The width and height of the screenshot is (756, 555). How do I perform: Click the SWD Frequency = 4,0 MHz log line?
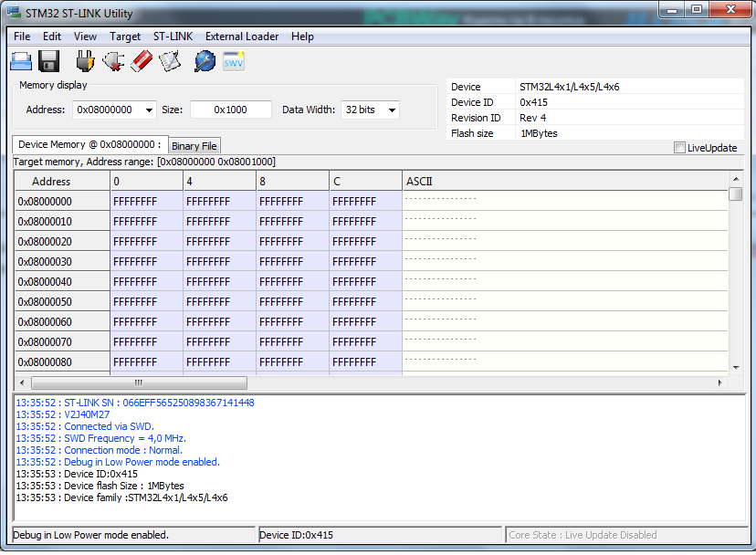(100, 438)
